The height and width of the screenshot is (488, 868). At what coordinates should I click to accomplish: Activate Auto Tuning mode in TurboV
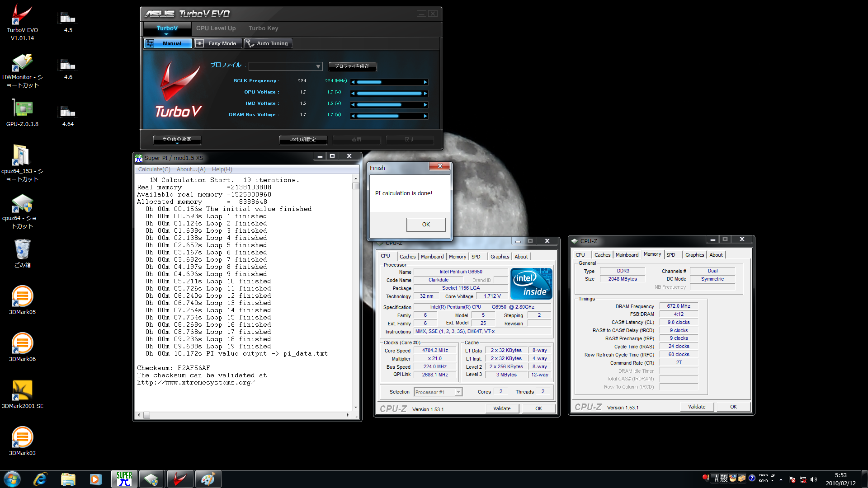pos(268,43)
